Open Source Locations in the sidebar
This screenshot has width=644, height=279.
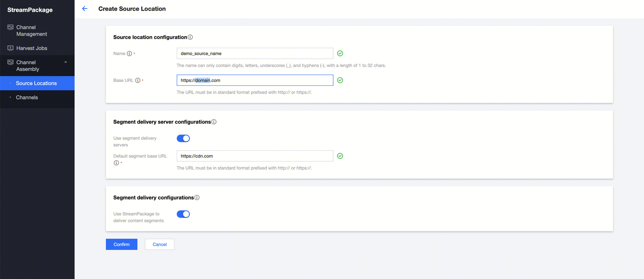36,83
